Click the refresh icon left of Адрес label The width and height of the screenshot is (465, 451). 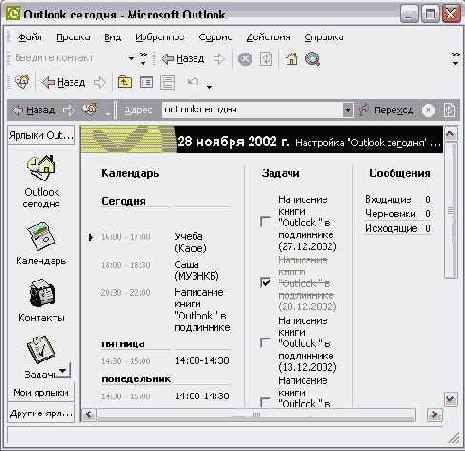point(89,109)
